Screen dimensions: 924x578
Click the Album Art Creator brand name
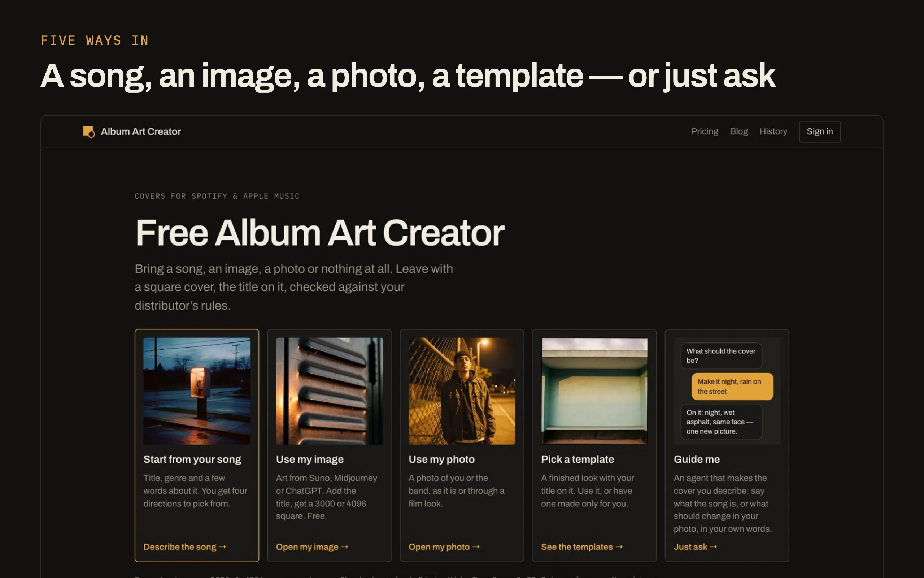(x=140, y=131)
